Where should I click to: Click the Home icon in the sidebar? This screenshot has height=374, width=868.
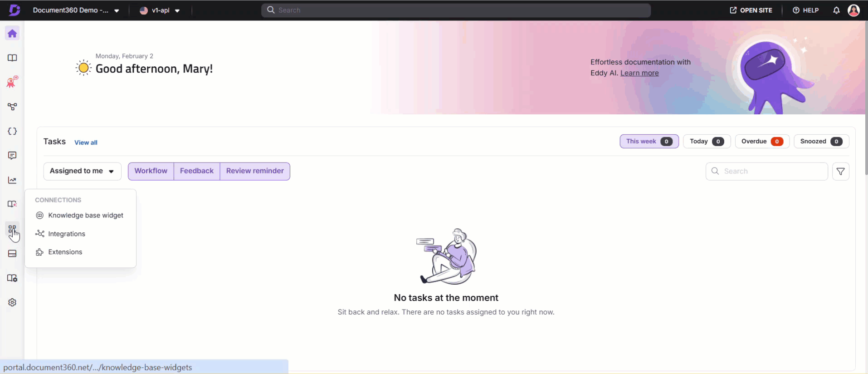[x=12, y=34]
